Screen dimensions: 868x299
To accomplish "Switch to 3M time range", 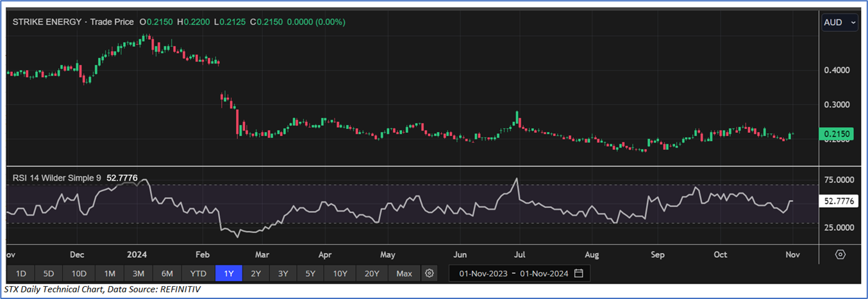I will [138, 273].
